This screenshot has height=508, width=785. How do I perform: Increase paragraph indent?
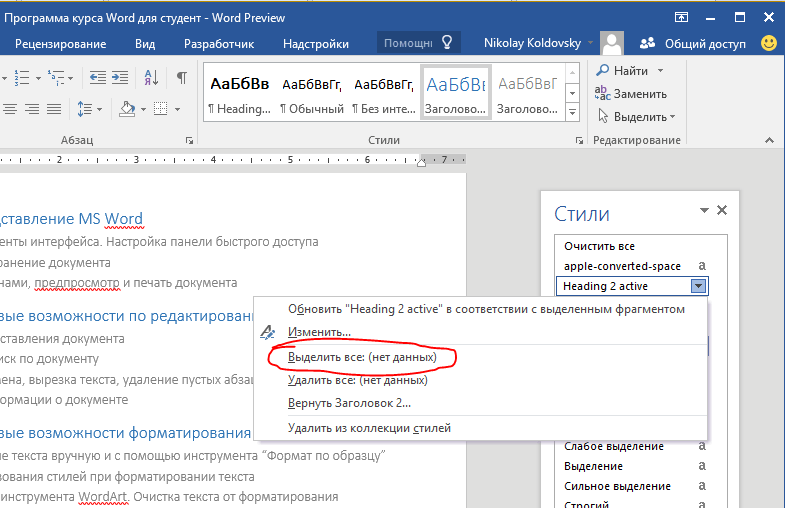tap(120, 78)
